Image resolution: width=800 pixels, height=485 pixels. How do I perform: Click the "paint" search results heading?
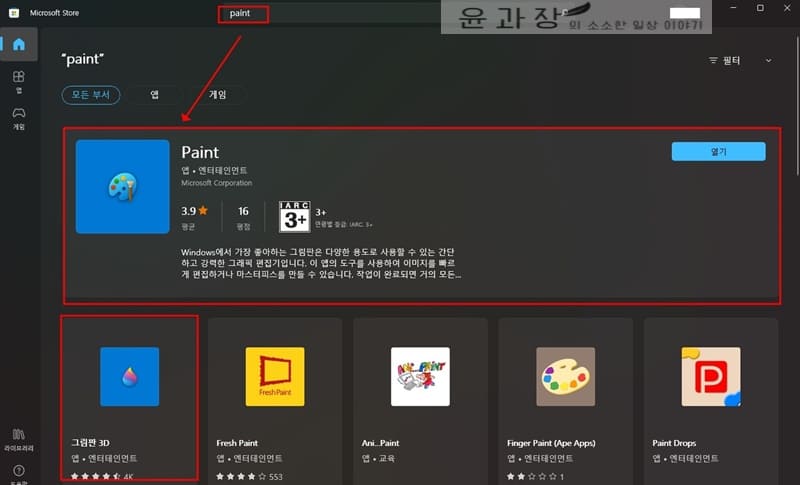82,59
